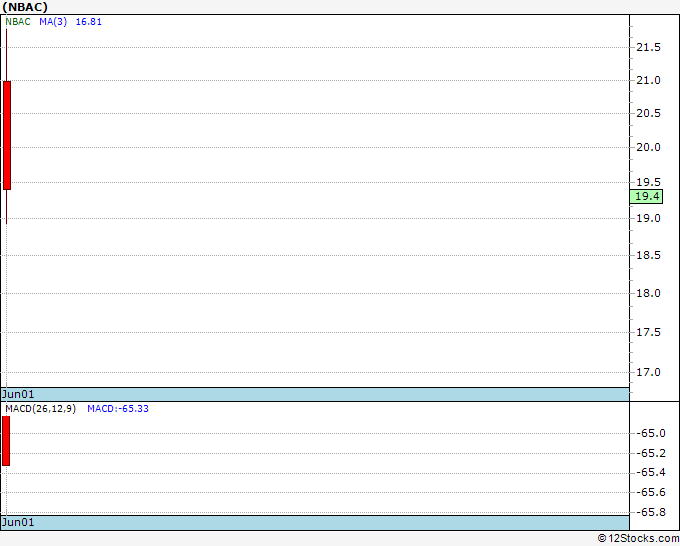Click the Jun01 date under MACD panel
The width and height of the screenshot is (680, 546).
[x=18, y=522]
